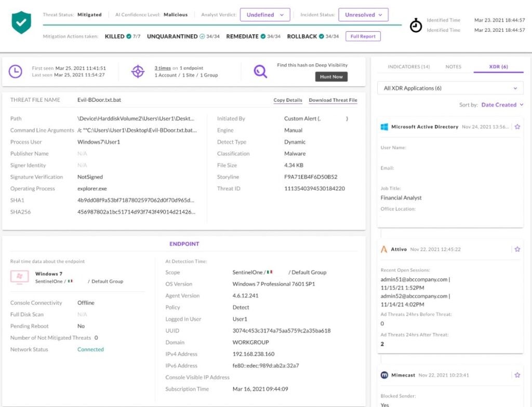Click the Evil-BDoor.txt.bat file name

99,100
